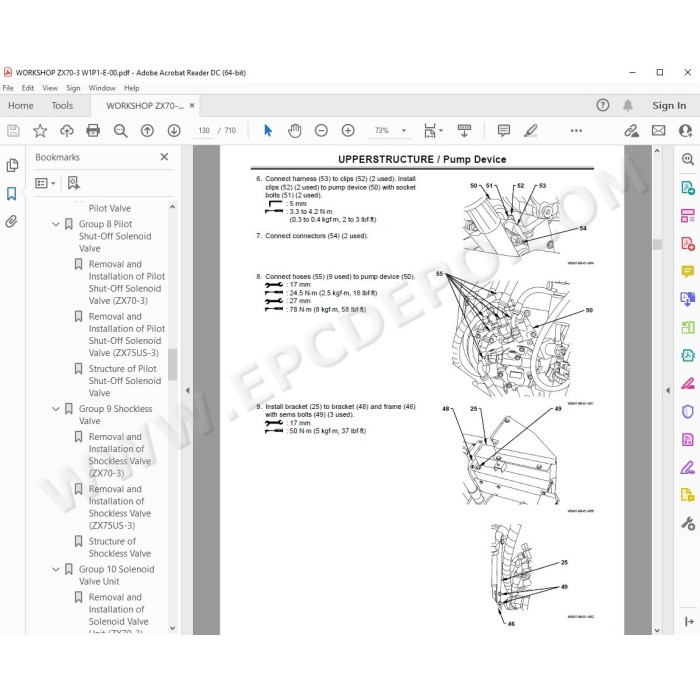Collapse Group 8 Pilot Shut-Off Solenoid Valve
This screenshot has width=700, height=700.
[x=56, y=224]
